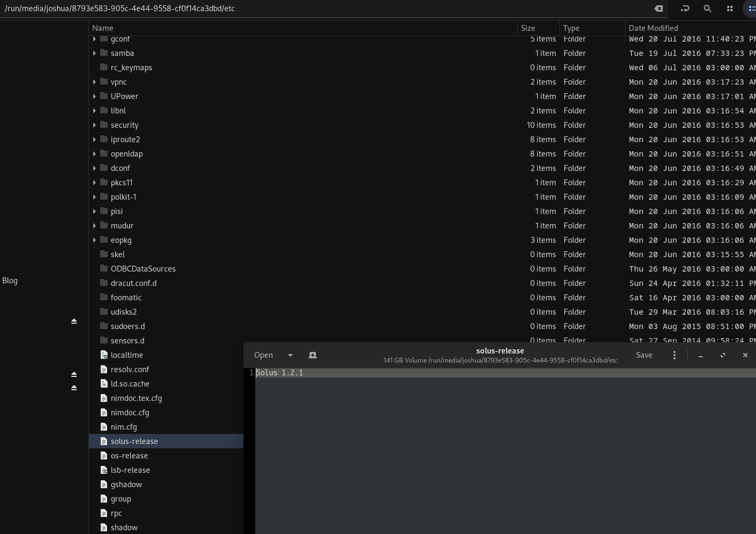Open the text editor's three-dot menu

tap(674, 355)
